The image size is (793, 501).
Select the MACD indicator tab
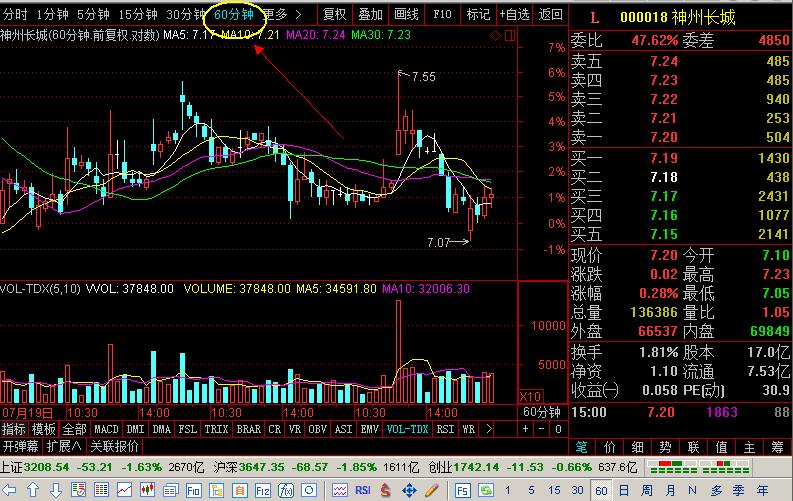point(106,429)
